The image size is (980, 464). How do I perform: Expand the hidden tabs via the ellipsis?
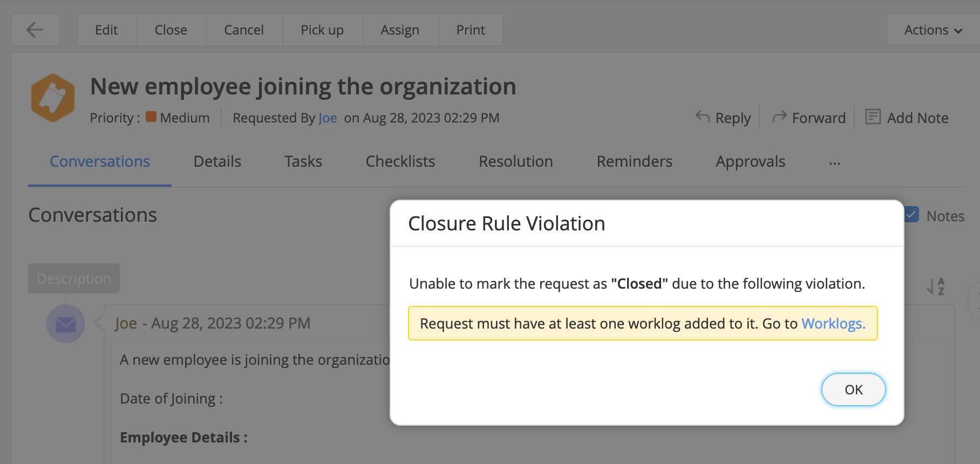click(x=835, y=162)
